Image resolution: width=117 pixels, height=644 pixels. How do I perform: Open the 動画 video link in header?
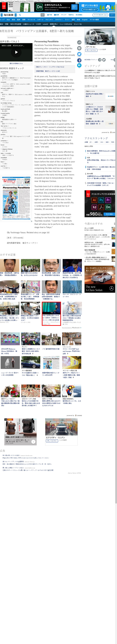57,15
